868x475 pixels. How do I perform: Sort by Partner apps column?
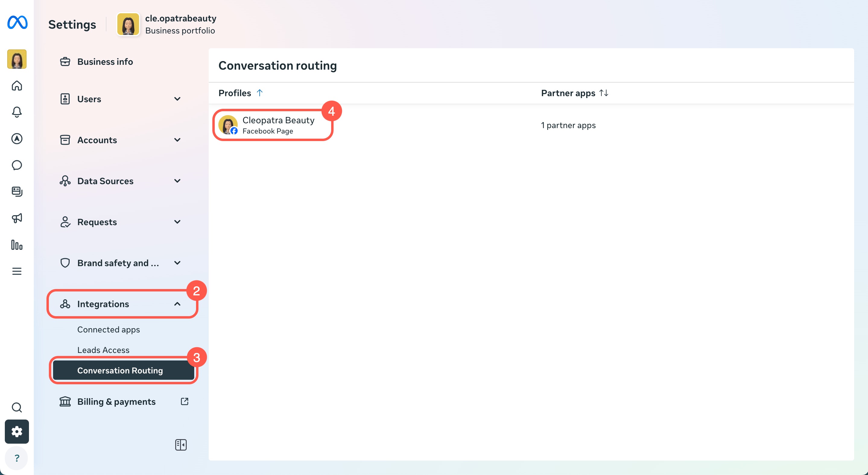(574, 93)
